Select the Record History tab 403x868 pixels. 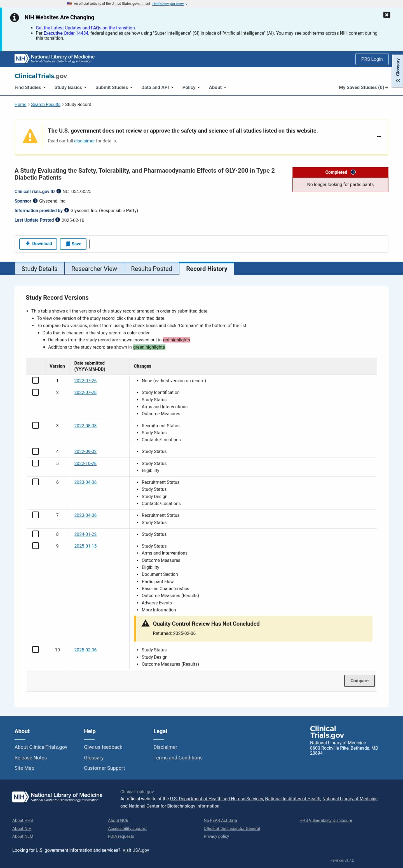coord(207,269)
